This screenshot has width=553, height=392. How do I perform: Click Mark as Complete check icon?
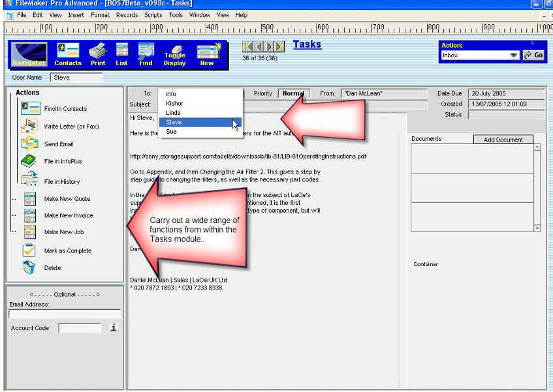tap(29, 250)
